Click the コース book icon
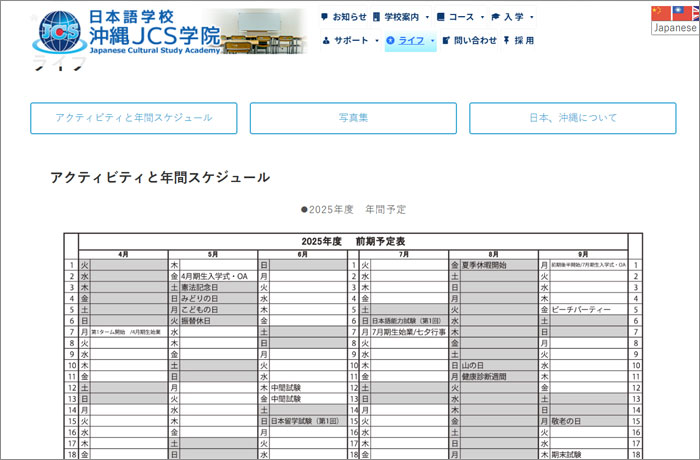Image resolution: width=700 pixels, height=460 pixels. pos(441,17)
